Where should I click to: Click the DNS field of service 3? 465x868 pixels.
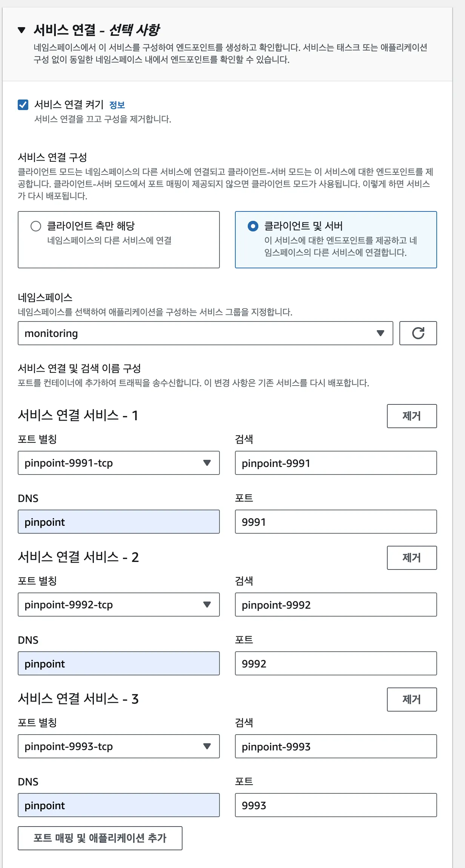click(118, 805)
